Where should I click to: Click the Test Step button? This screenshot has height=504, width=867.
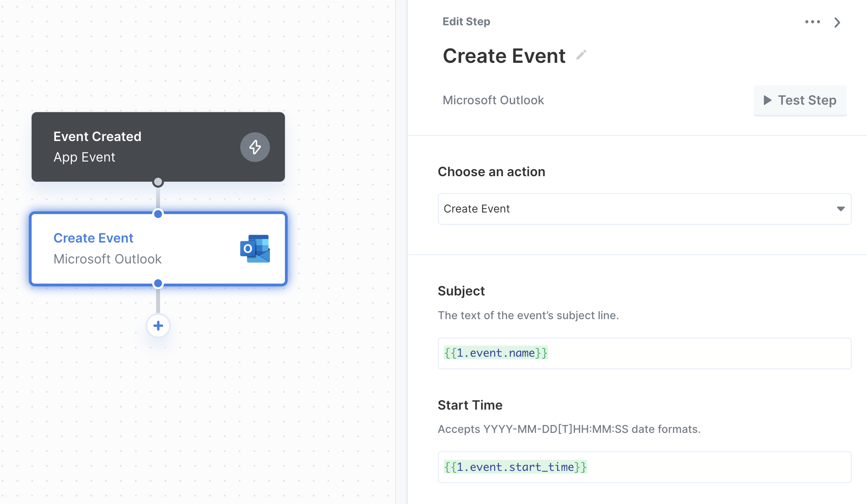800,100
